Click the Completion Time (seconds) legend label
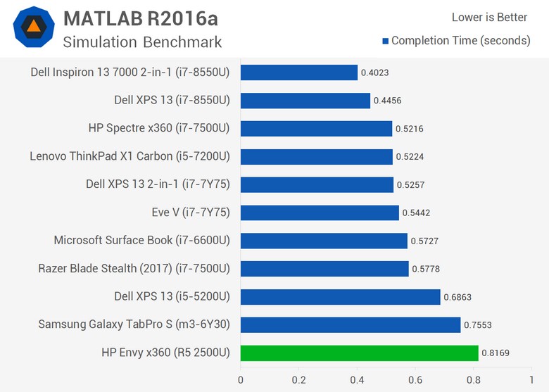The image size is (549, 392). [461, 41]
